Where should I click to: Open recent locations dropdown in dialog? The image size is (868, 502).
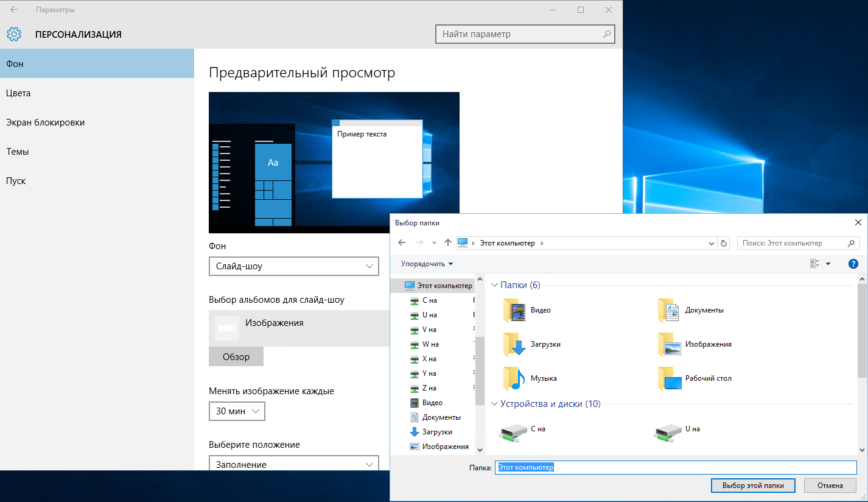[434, 242]
